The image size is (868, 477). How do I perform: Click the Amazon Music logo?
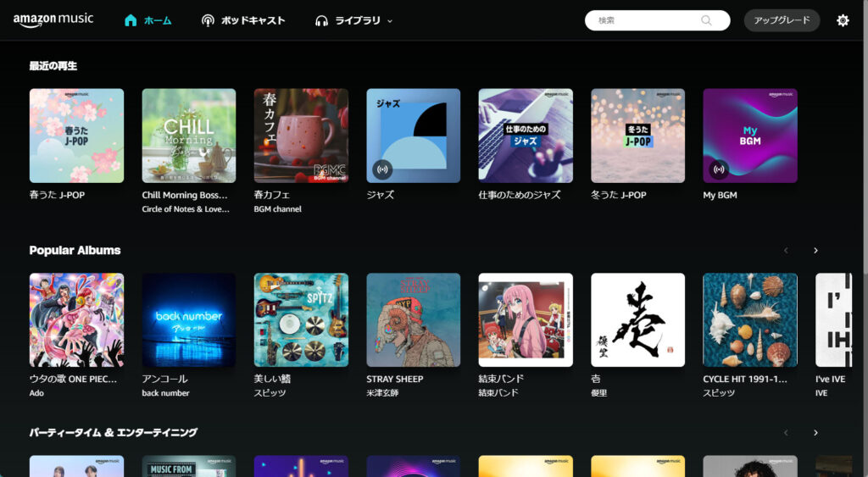click(53, 20)
